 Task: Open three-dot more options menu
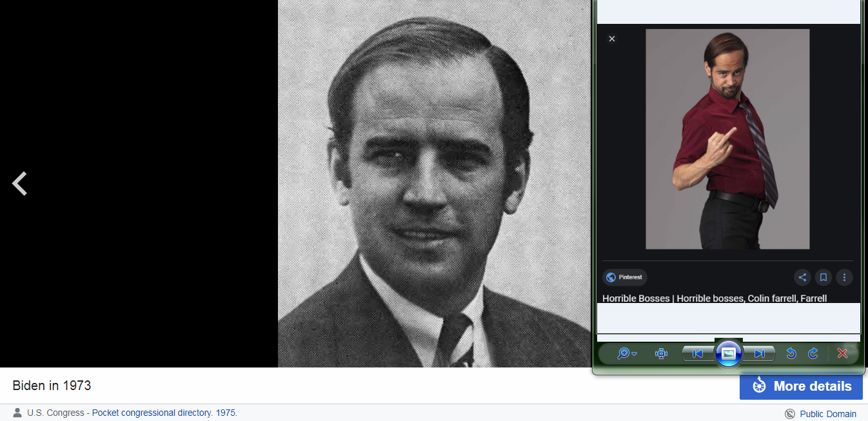tap(844, 277)
